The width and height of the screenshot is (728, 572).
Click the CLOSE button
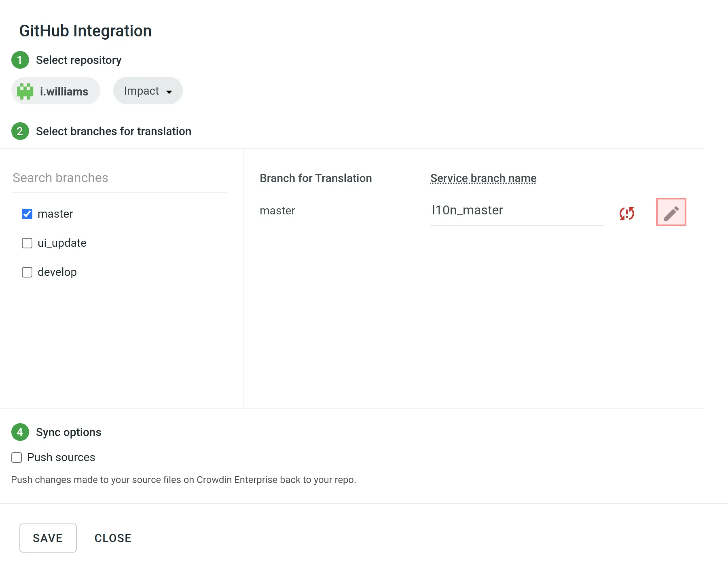pos(113,538)
